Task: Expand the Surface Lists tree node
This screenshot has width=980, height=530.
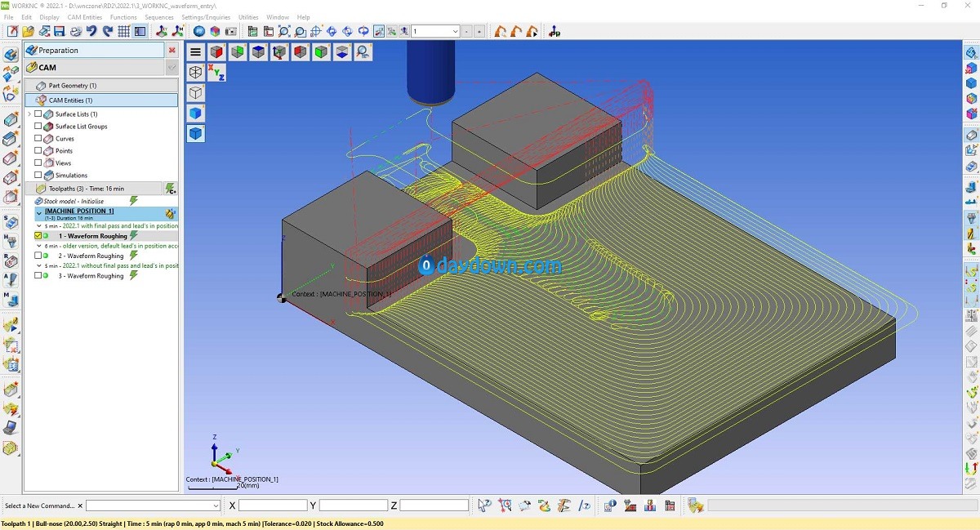Action: pos(29,114)
